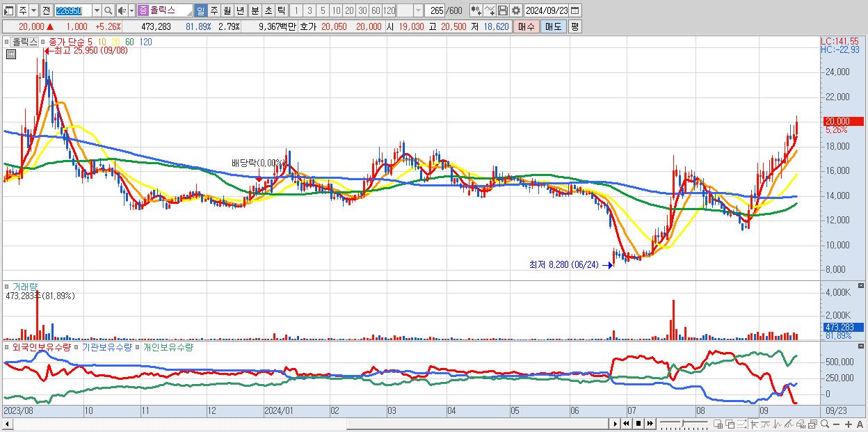
Task: Open the dropdown arrow beside the speaker icon
Action: pyautogui.click(x=131, y=10)
